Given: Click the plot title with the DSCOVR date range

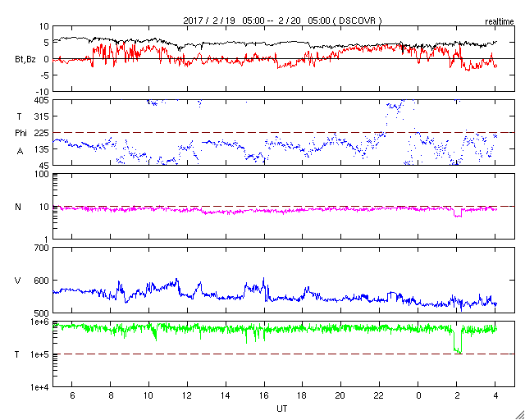Looking at the screenshot, I should pos(282,21).
